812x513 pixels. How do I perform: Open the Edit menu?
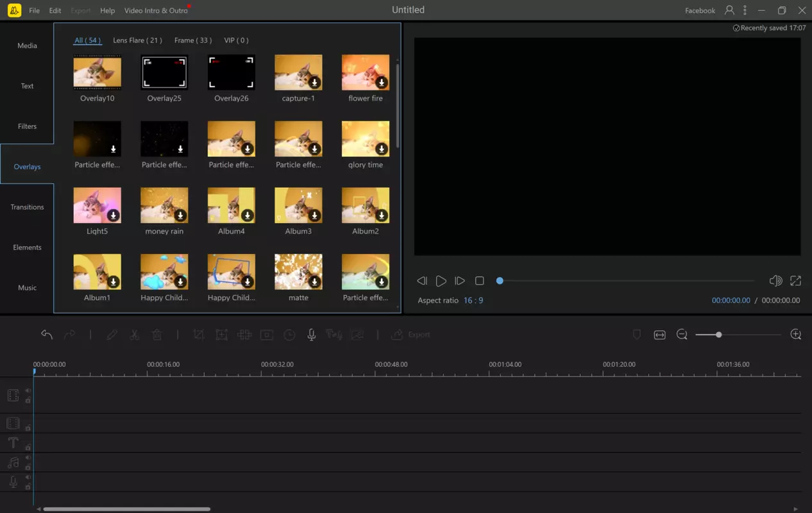pyautogui.click(x=55, y=10)
